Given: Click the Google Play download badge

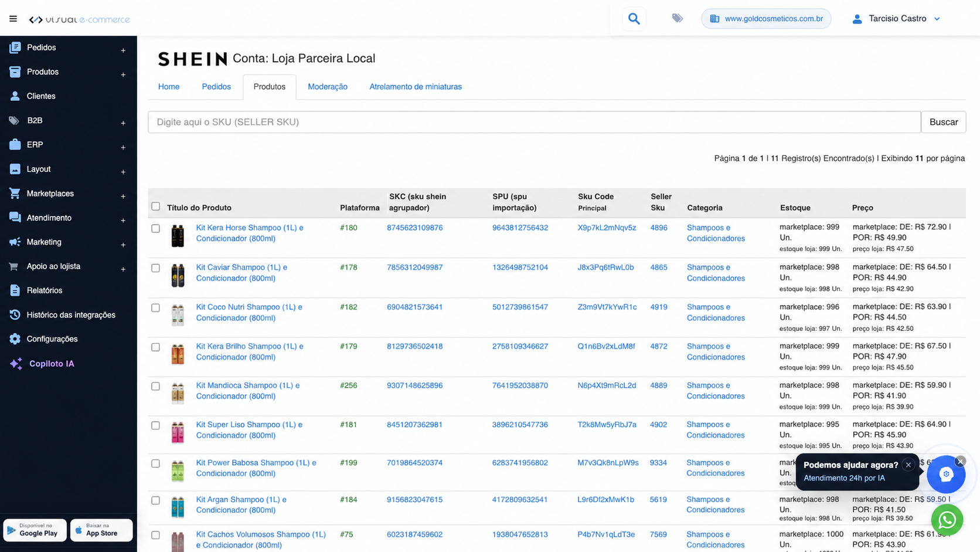Looking at the screenshot, I should coord(35,530).
